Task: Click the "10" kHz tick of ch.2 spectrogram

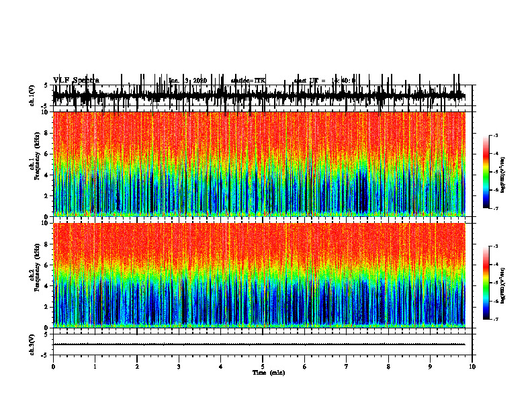Action: 46,223
